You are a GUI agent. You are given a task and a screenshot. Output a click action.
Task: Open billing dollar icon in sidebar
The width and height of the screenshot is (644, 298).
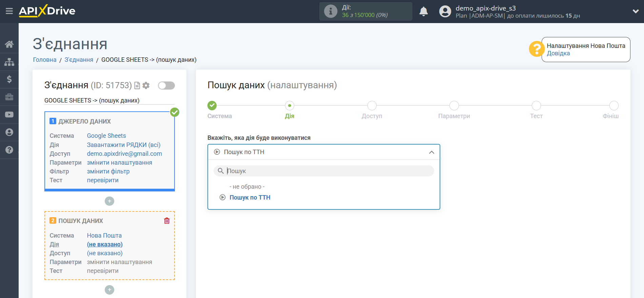point(9,79)
